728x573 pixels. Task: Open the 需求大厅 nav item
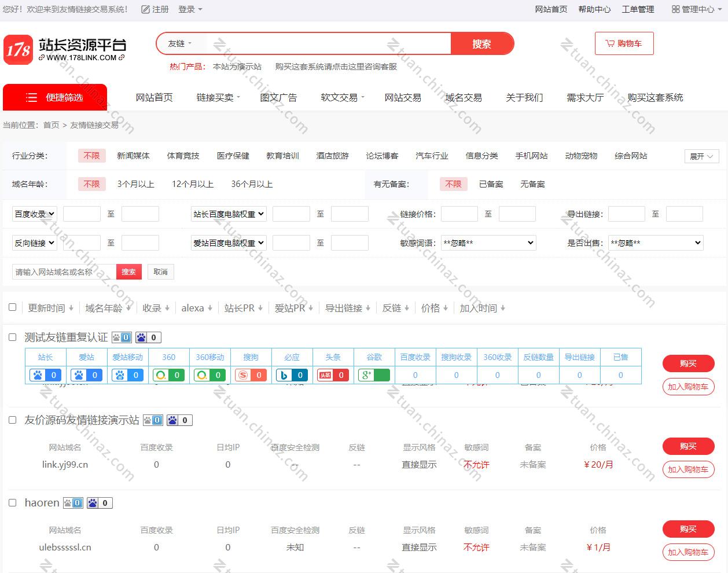(x=585, y=97)
